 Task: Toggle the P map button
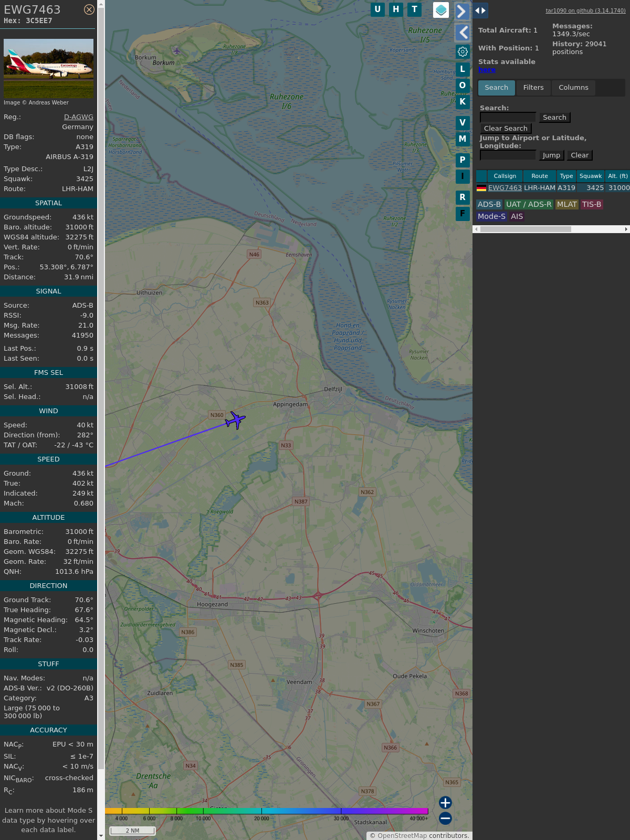point(463,160)
